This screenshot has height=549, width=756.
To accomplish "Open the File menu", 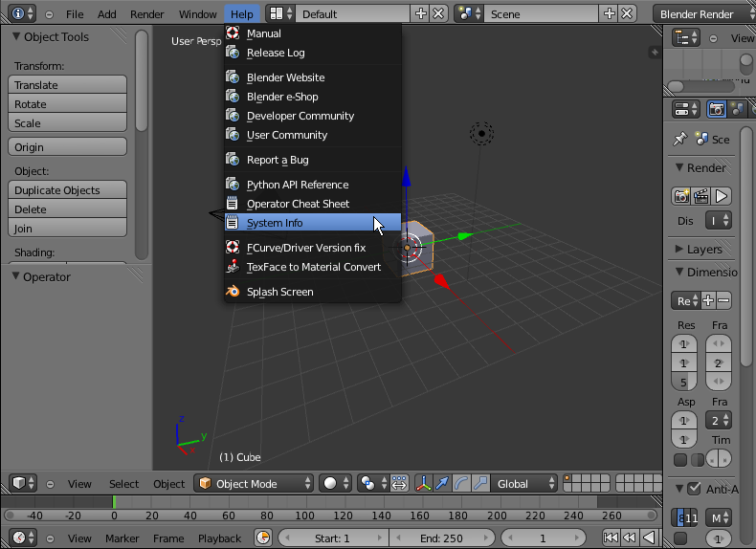I will pyautogui.click(x=75, y=14).
